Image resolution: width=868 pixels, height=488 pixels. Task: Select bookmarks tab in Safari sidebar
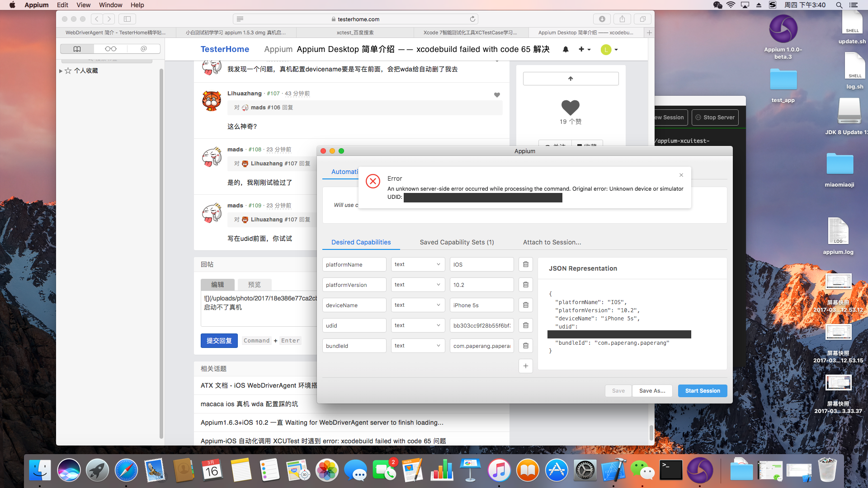coord(77,49)
